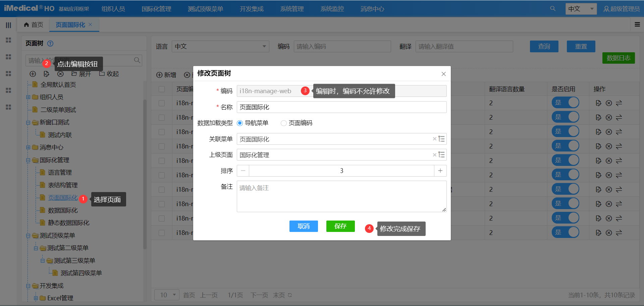Collapse the 测试顶级菜单 tree node
The width and height of the screenshot is (644, 306).
28,236
